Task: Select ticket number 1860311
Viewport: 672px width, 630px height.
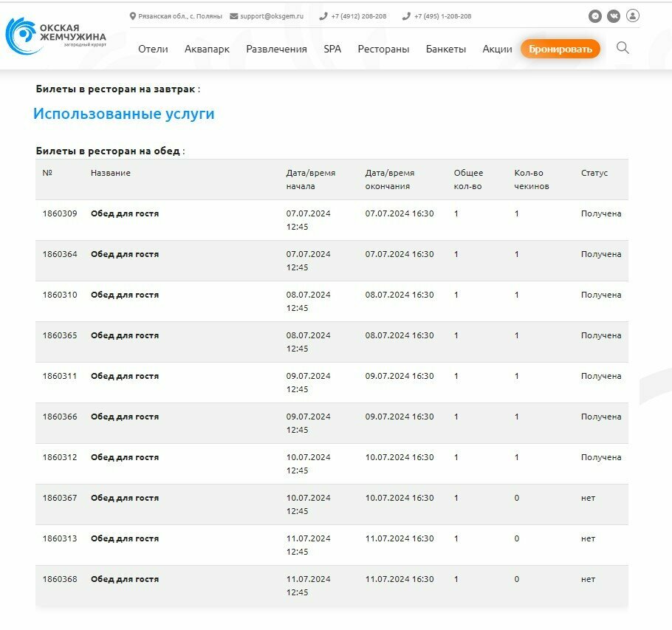Action: tap(60, 376)
